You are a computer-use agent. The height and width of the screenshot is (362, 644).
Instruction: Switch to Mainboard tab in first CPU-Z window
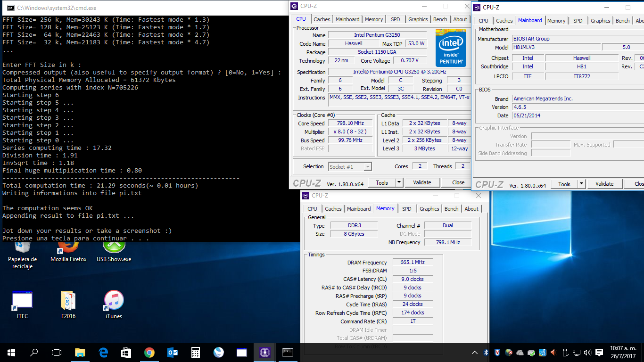347,19
